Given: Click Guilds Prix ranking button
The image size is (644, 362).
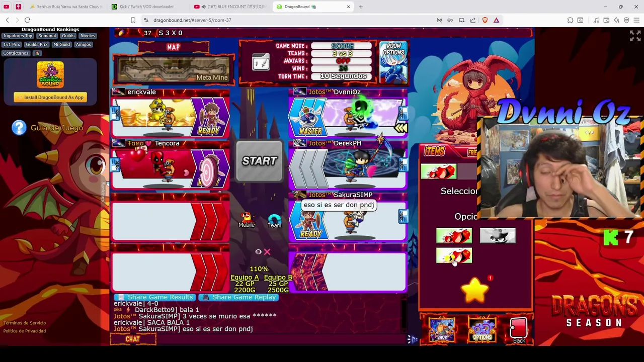Looking at the screenshot, I should tap(37, 44).
